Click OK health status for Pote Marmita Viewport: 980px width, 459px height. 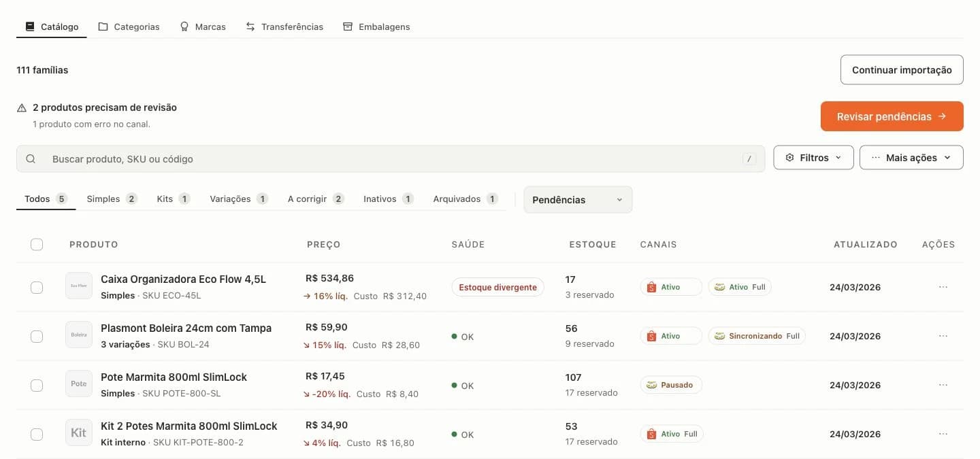click(x=463, y=386)
